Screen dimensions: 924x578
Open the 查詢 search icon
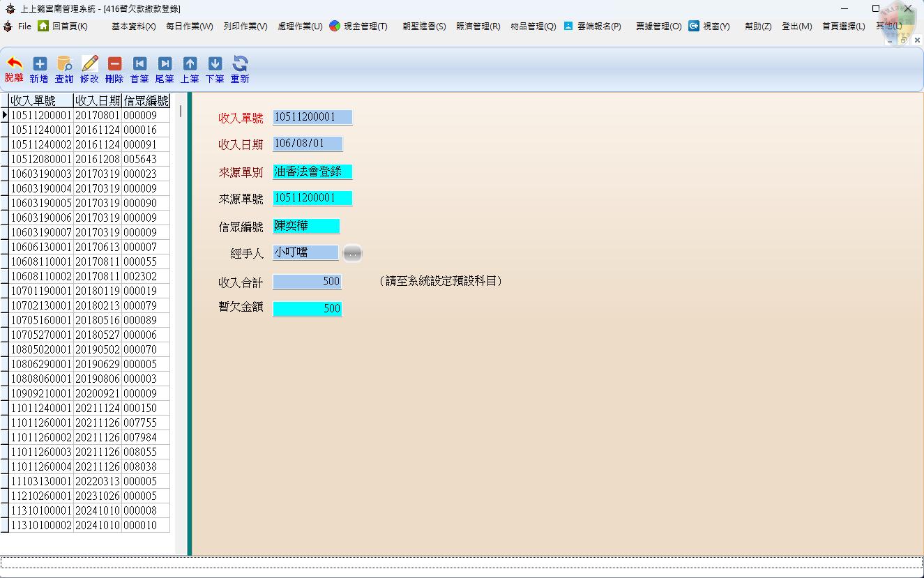pos(64,64)
